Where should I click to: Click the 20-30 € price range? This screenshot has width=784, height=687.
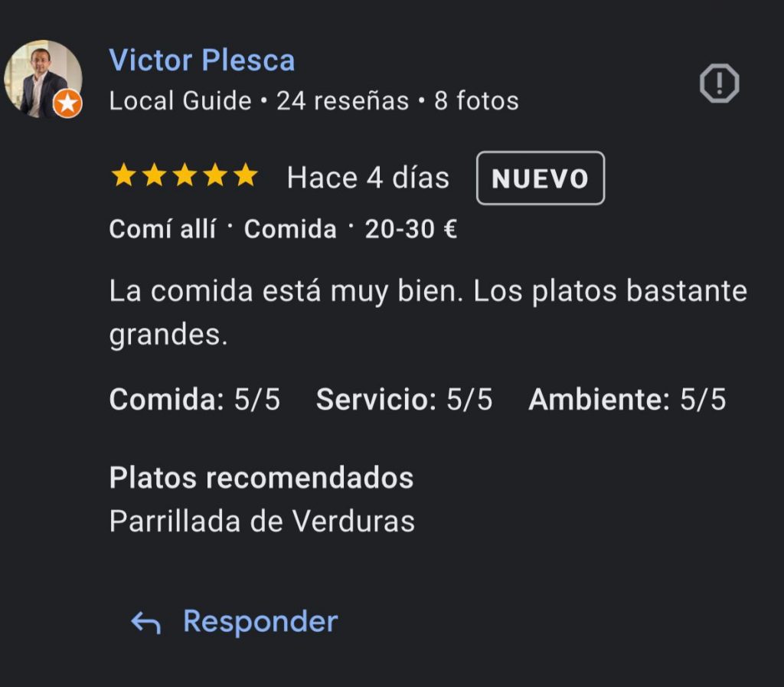click(410, 229)
